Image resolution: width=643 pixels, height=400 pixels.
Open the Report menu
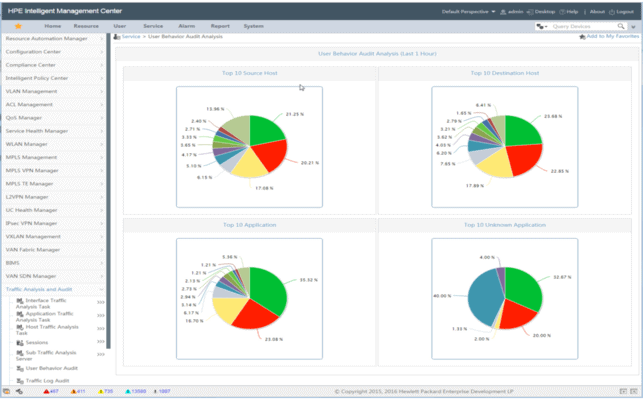[x=220, y=26]
